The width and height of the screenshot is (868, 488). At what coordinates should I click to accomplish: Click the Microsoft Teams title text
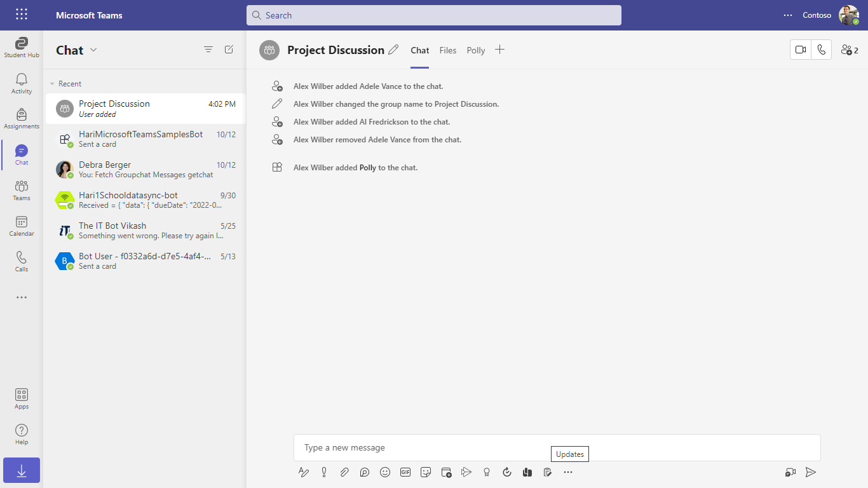[89, 15]
